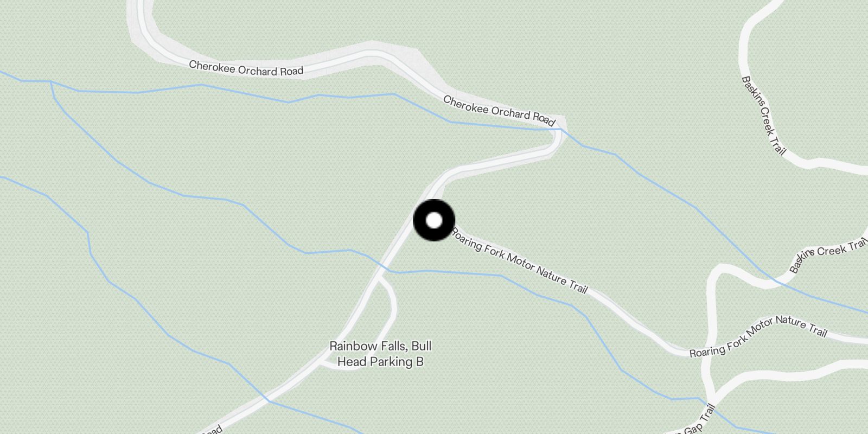Click where the stream passes under the hairpin bend
This screenshot has height=434, width=868.
pos(563,130)
